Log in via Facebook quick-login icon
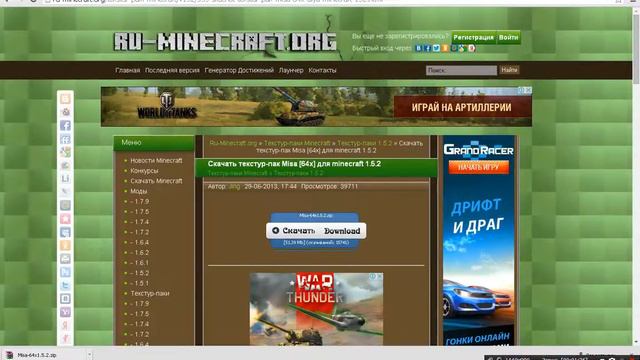640x360 pixels. (x=427, y=48)
